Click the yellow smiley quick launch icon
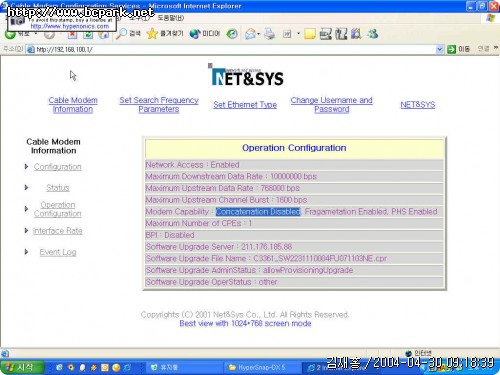 click(x=116, y=367)
